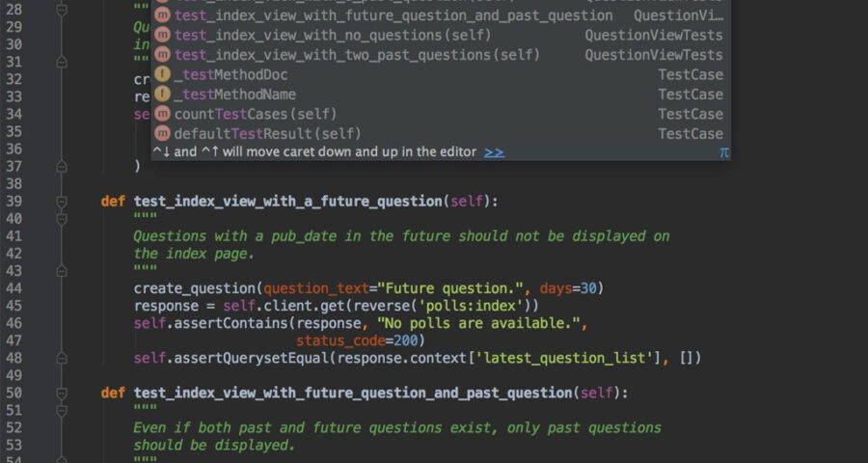Screen dimensions: 868x463
Task: Collapse the docstring fold at line 51
Action: [62, 410]
